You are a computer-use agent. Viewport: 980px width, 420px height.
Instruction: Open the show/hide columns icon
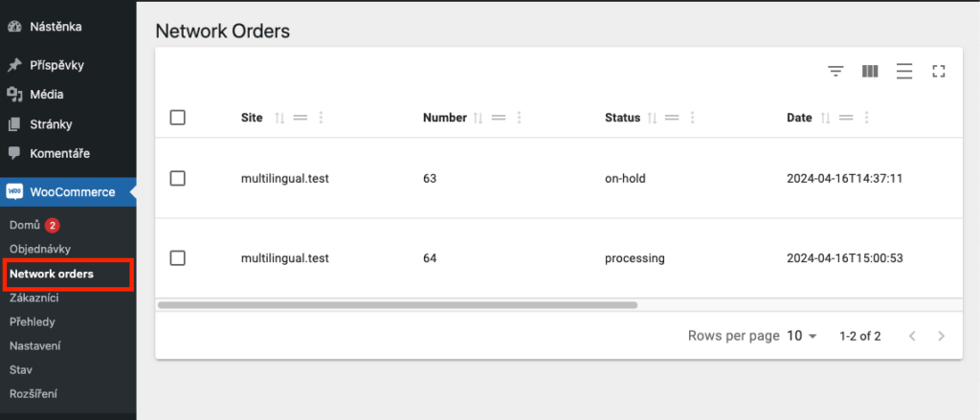click(870, 71)
